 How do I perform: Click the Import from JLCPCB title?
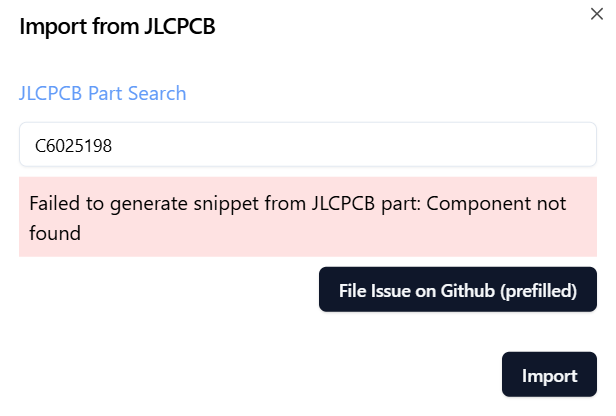[117, 26]
